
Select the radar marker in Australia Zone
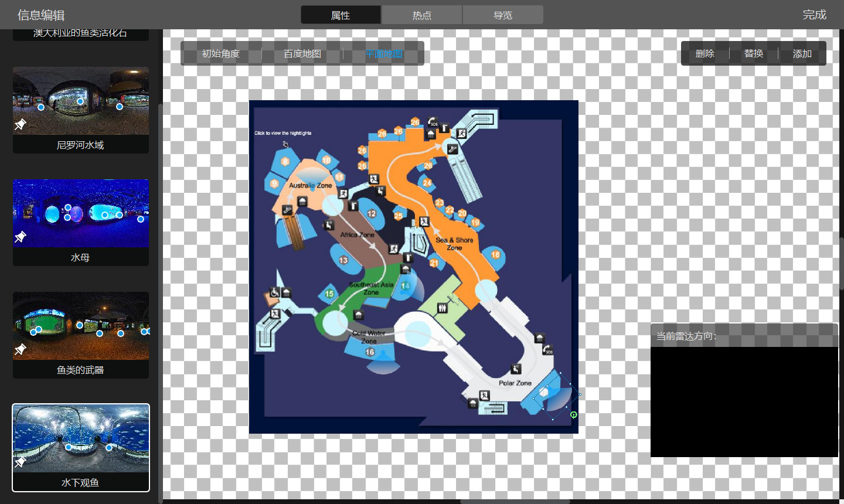point(311,176)
